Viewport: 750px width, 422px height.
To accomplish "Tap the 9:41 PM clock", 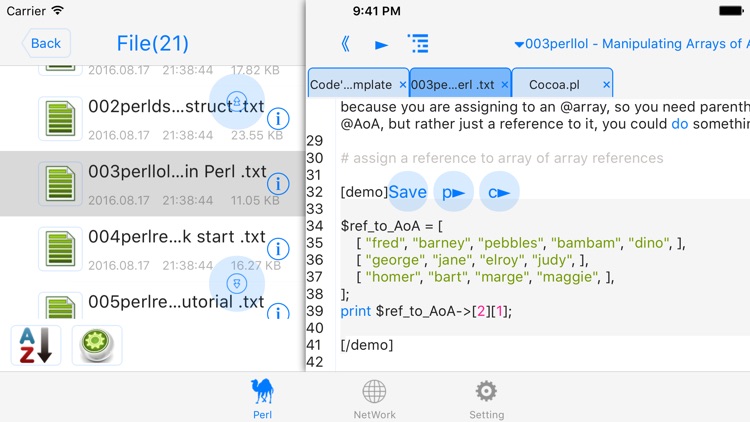I will (376, 11).
